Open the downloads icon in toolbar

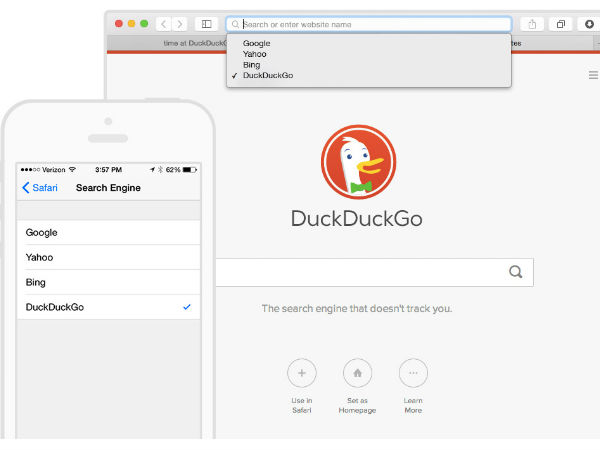[589, 24]
